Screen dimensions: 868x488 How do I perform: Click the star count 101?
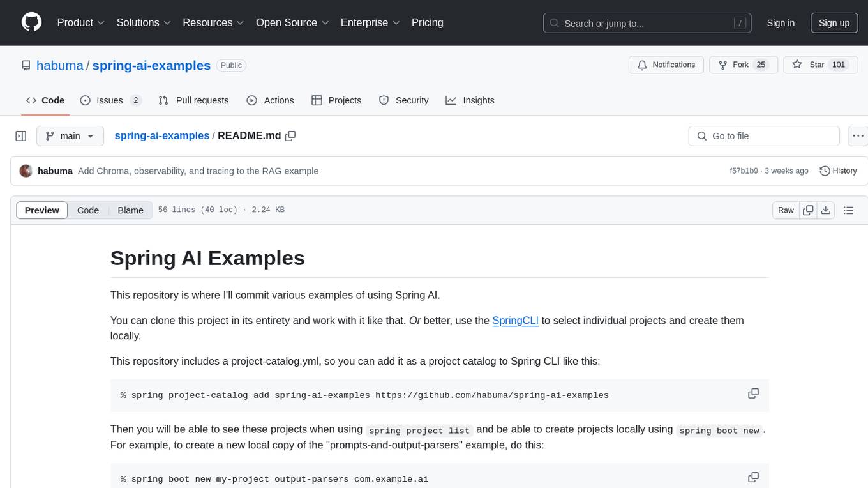pyautogui.click(x=839, y=65)
